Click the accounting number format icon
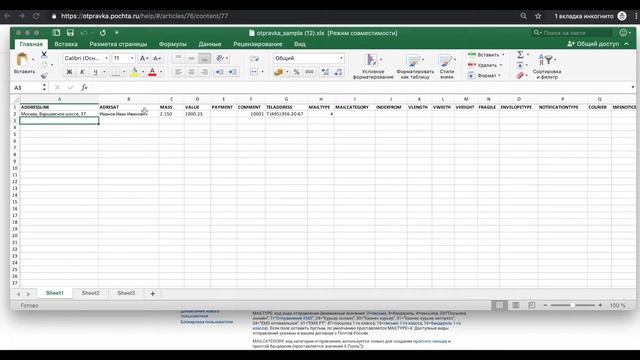This screenshot has width=640, height=360. 279,72
